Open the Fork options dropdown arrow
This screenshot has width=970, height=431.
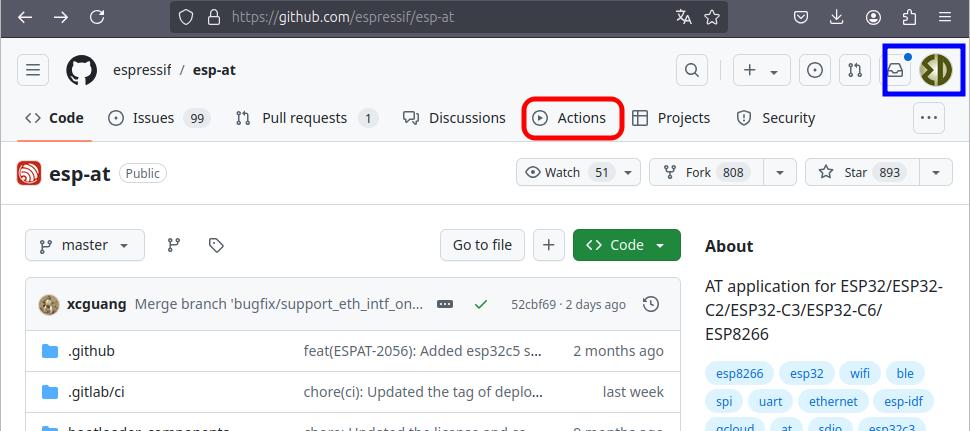tap(780, 172)
